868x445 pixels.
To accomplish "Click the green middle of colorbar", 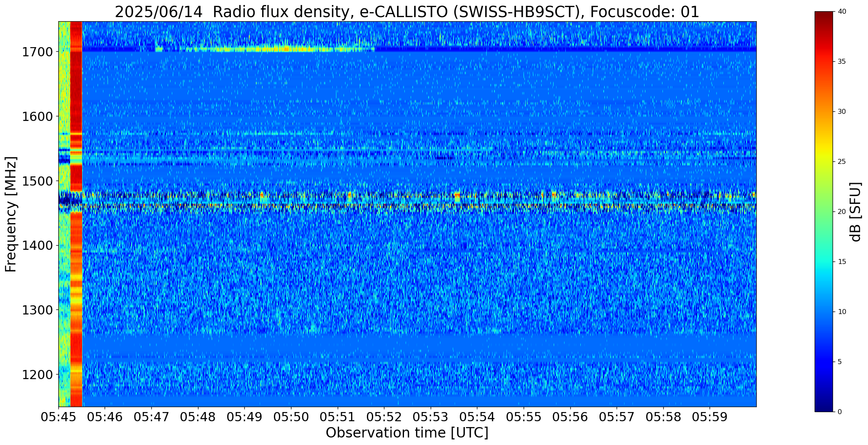I will coord(825,212).
